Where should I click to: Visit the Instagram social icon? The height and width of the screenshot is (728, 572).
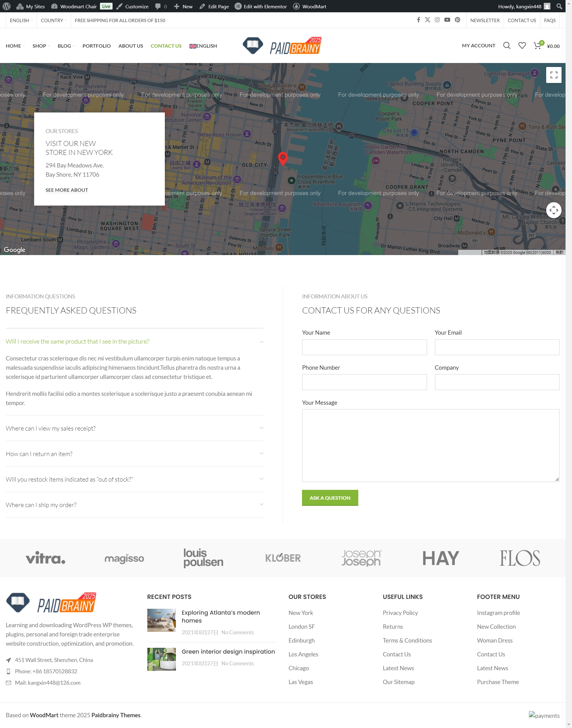[437, 20]
